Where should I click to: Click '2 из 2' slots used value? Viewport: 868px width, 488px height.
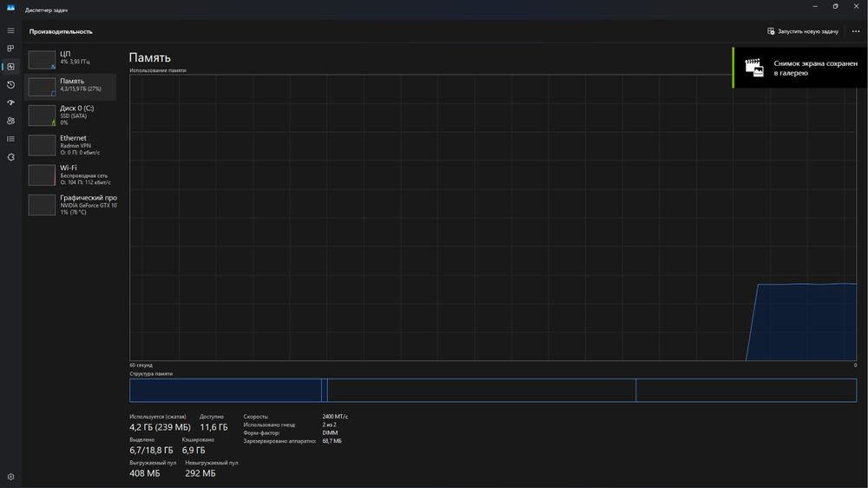[x=329, y=425]
